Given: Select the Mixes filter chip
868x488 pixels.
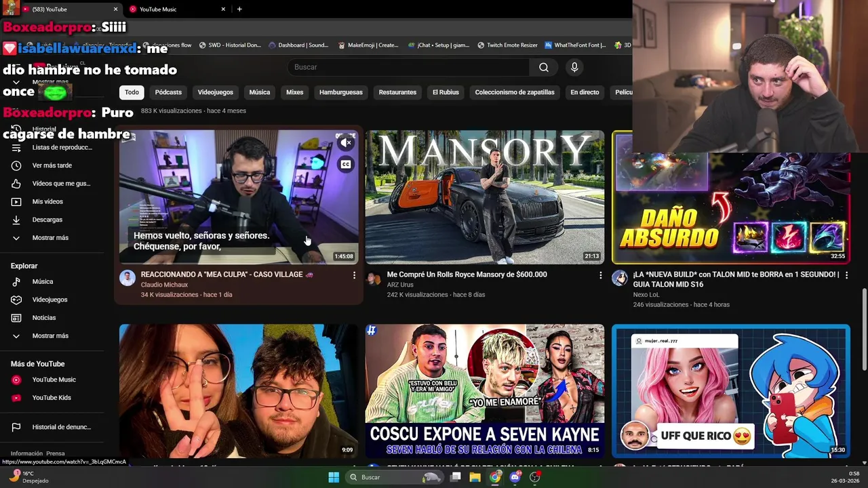Looking at the screenshot, I should point(294,92).
